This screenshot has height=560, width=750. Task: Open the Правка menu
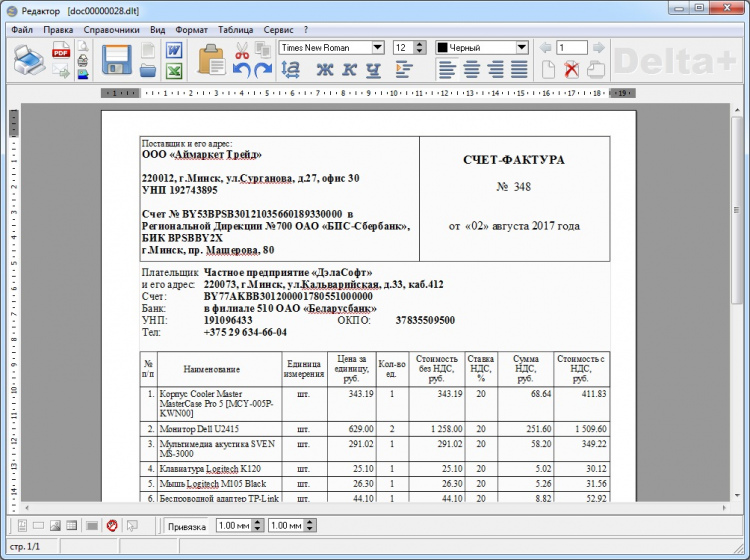pos(58,30)
